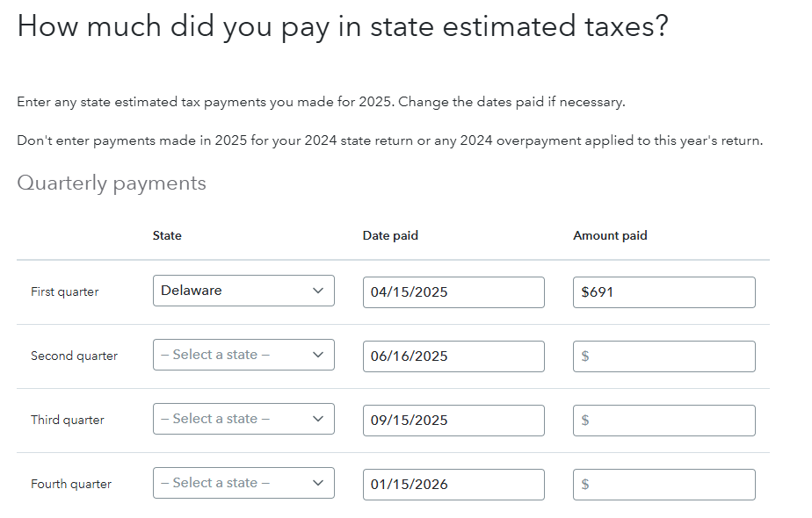Expand the second quarter state selector
The image size is (812, 518).
tap(243, 356)
